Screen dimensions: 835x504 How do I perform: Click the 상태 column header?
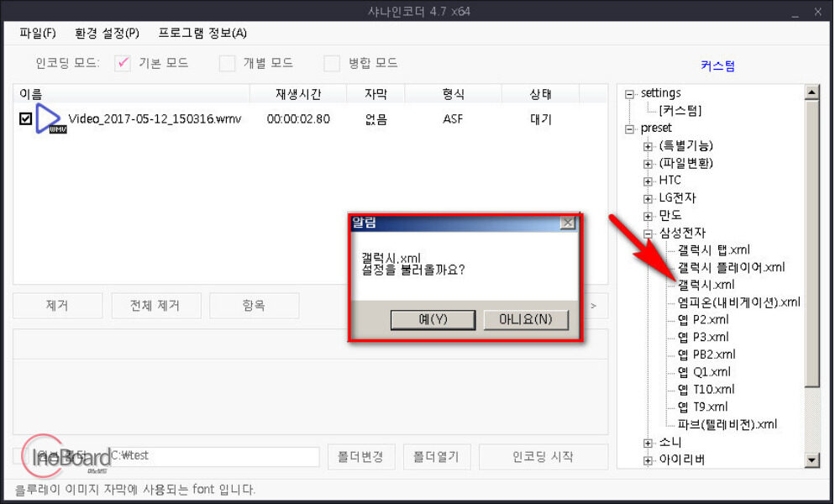pyautogui.click(x=540, y=94)
